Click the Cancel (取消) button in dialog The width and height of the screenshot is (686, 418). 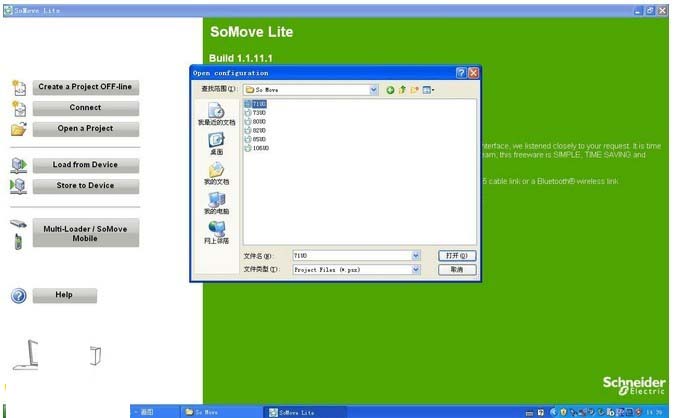point(457,270)
